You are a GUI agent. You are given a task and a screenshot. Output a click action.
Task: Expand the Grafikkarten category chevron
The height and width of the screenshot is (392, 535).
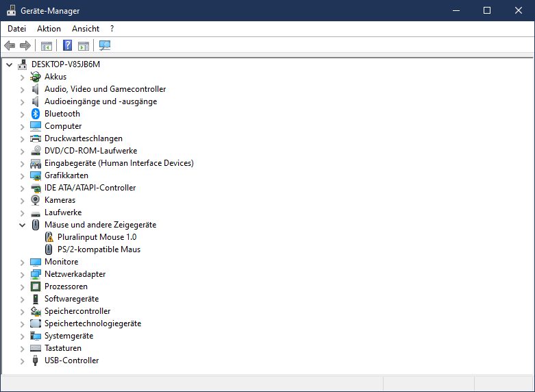[x=22, y=176]
